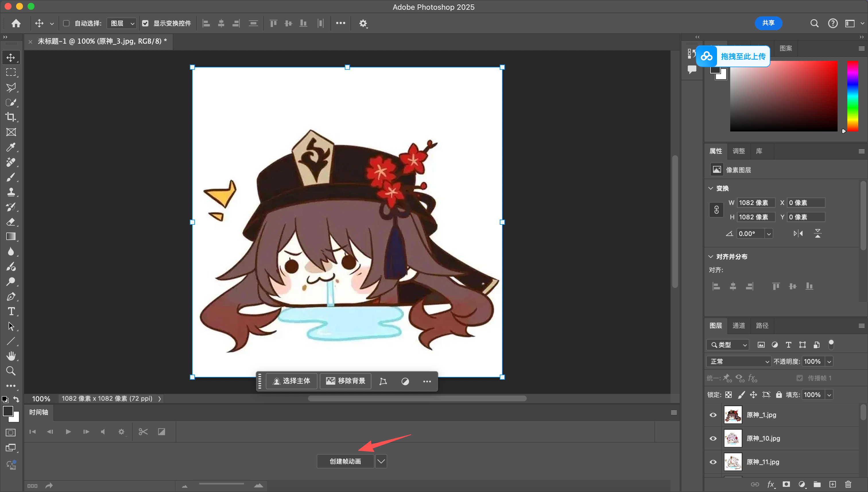Select the Brush tool
Image resolution: width=868 pixels, height=492 pixels.
click(x=11, y=177)
